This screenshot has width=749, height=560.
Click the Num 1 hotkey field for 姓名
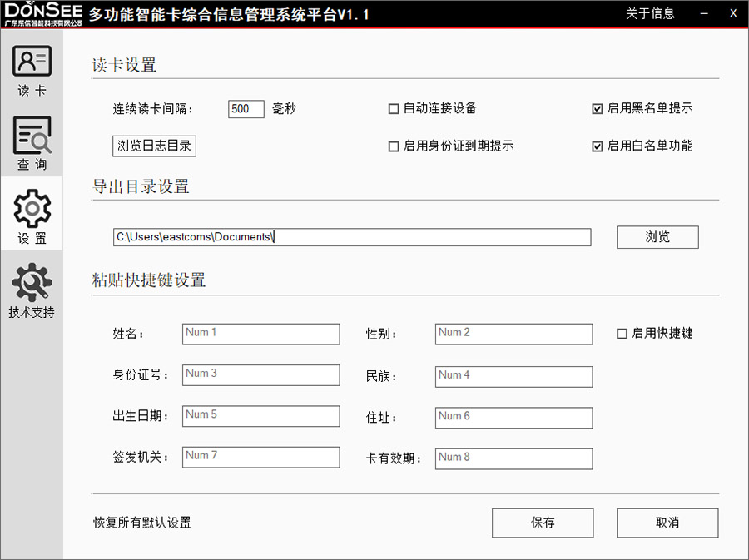(x=260, y=334)
